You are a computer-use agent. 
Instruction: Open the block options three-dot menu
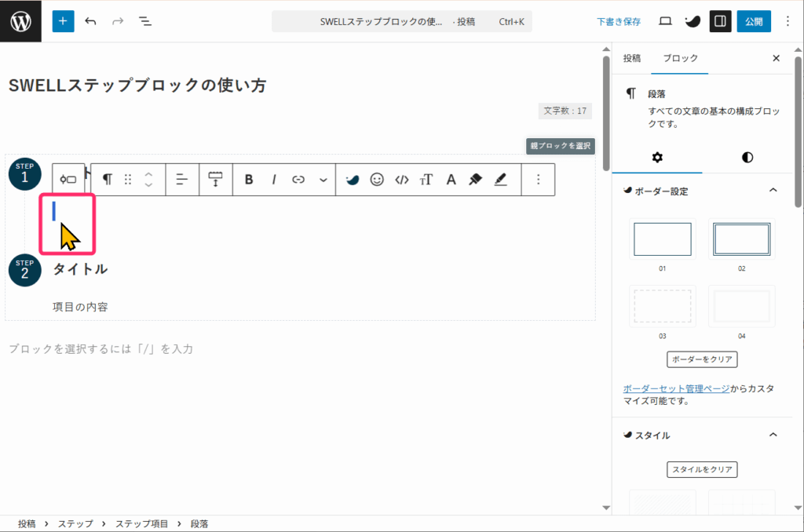[x=539, y=180]
